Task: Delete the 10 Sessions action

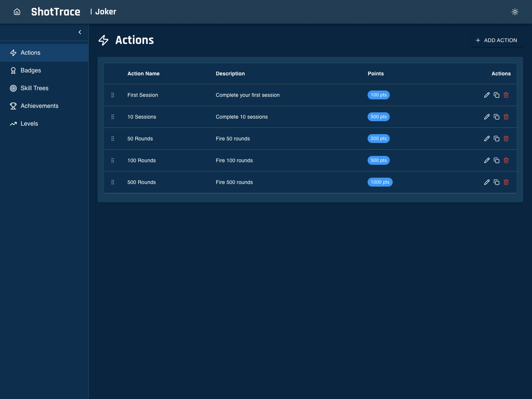Action: (506, 117)
